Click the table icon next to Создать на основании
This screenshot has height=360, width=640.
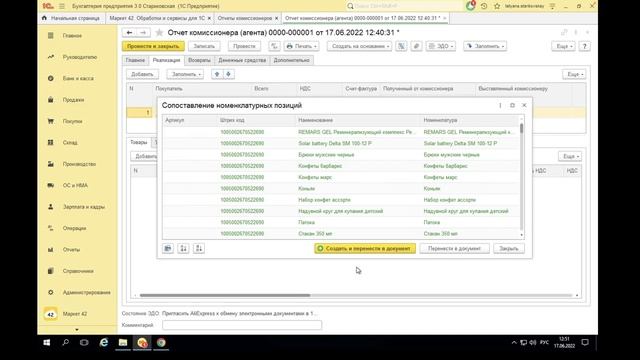click(401, 46)
